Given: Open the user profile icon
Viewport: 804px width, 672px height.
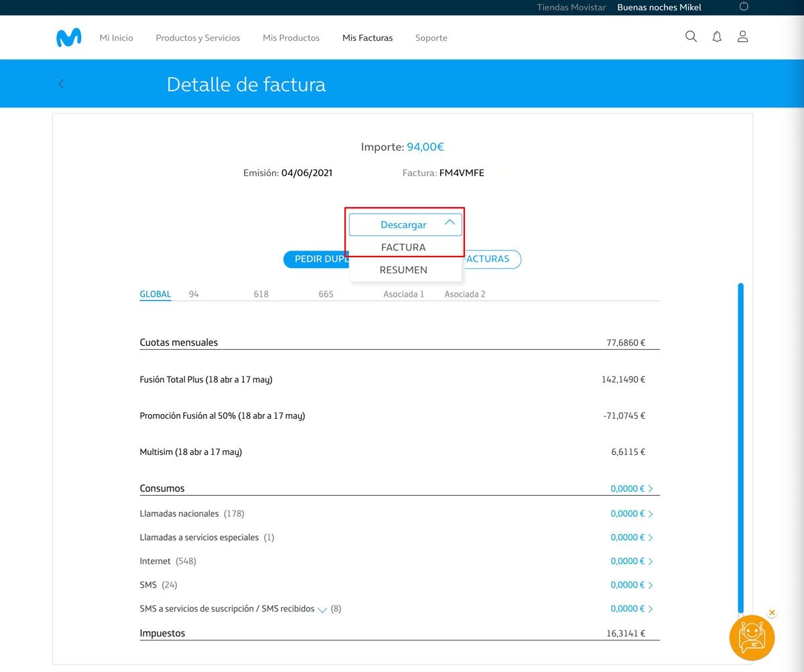Looking at the screenshot, I should tap(742, 37).
